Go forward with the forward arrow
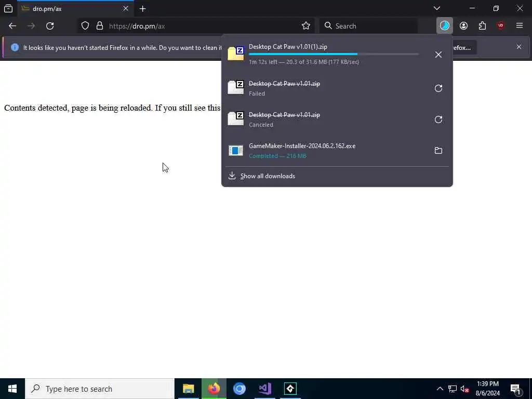The height and width of the screenshot is (399, 532). (x=31, y=26)
